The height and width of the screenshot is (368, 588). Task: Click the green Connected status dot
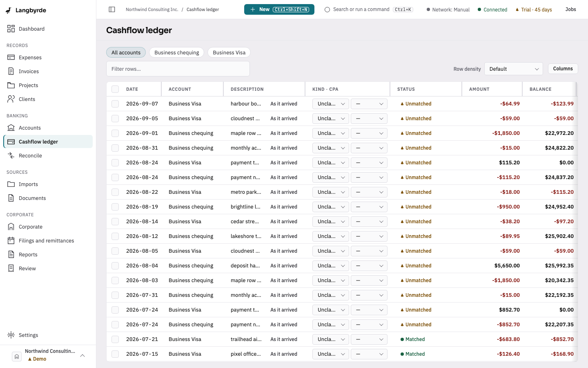479,9
